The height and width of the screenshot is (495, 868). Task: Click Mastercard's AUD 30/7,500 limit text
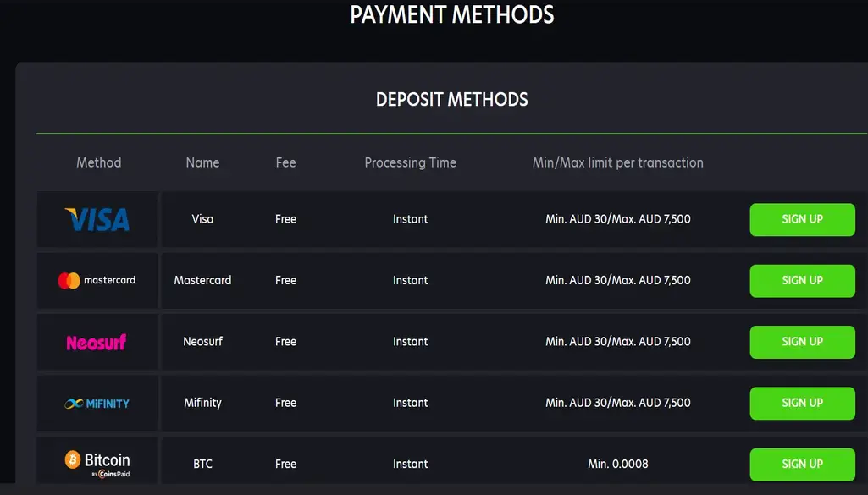(x=618, y=280)
